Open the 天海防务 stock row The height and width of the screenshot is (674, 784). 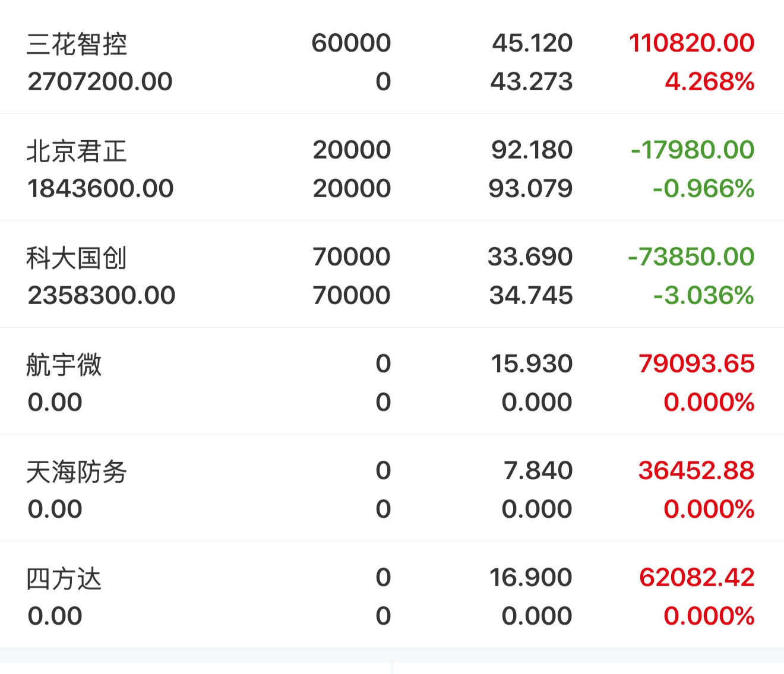pyautogui.click(x=392, y=488)
